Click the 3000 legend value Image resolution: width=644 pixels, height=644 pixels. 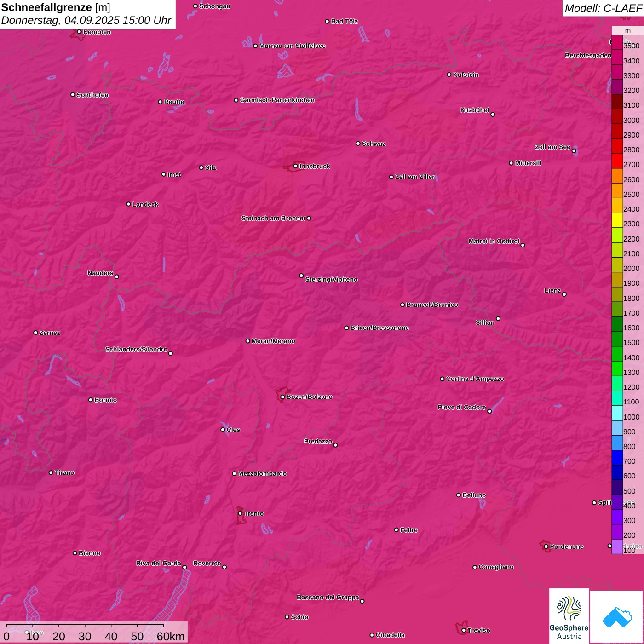click(x=631, y=121)
